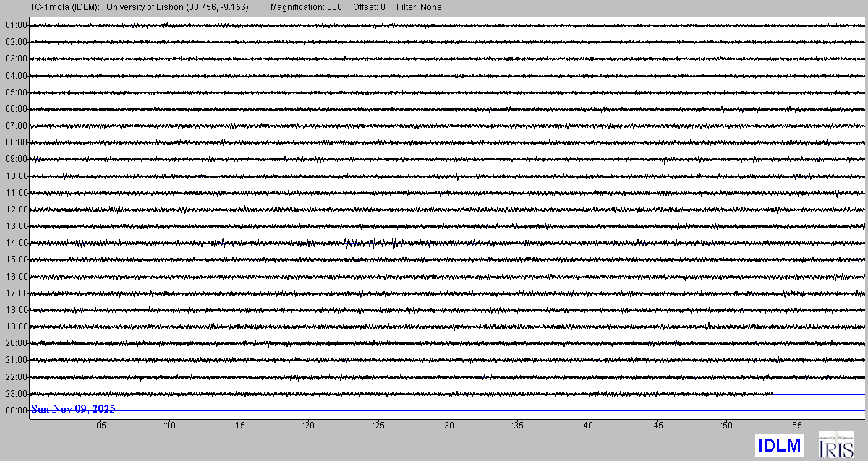The image size is (868, 461).
Task: Click the 01:00 hour row label
Action: coord(16,25)
